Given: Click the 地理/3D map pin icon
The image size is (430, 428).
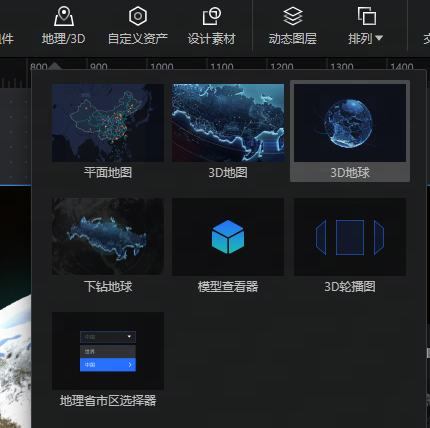Looking at the screenshot, I should click(x=64, y=16).
